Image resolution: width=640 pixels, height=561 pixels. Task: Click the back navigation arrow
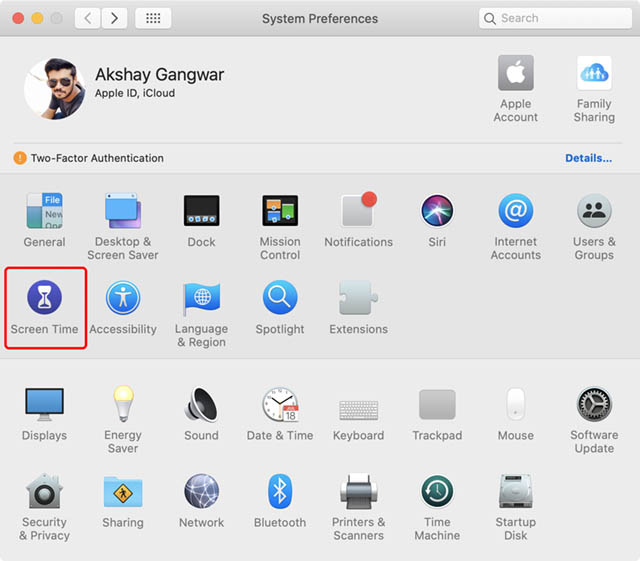[x=87, y=18]
